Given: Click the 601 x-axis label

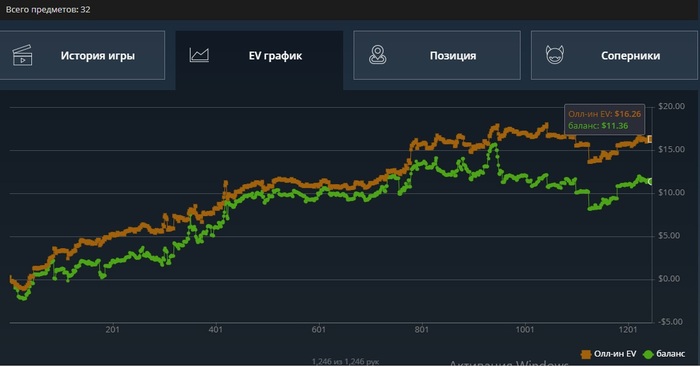Looking at the screenshot, I should [319, 330].
